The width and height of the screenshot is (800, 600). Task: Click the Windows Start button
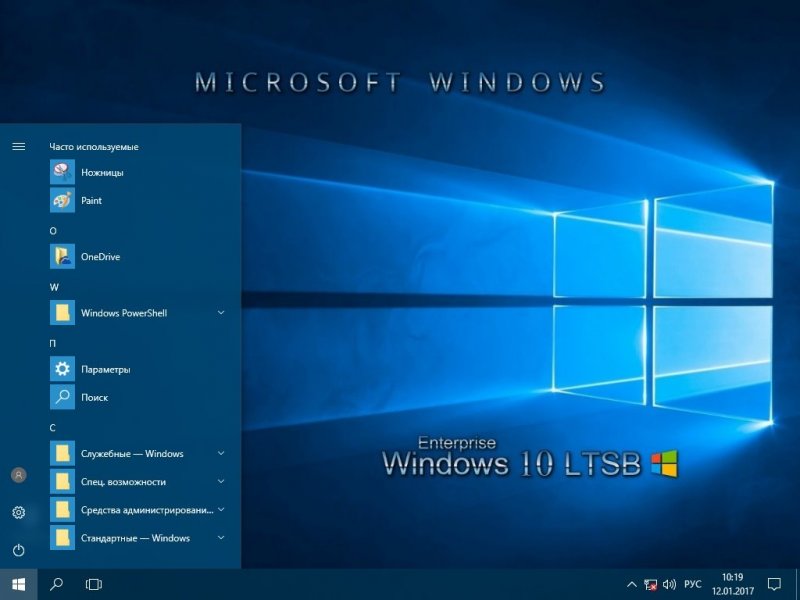click(x=19, y=584)
